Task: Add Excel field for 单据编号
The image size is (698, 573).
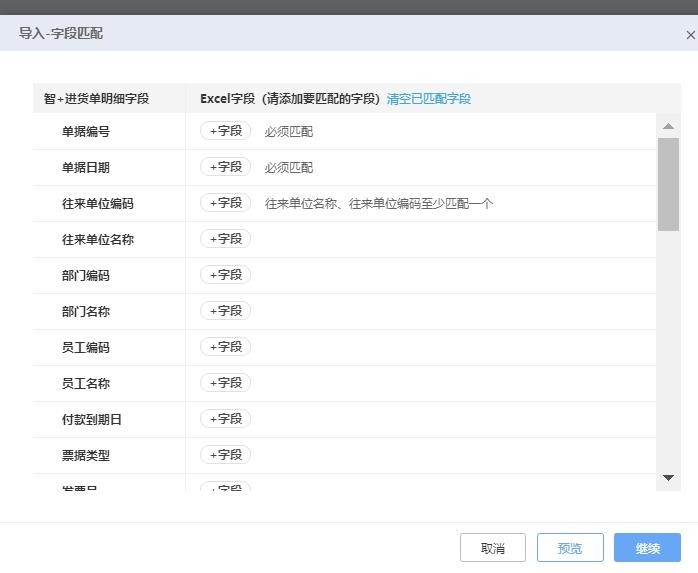Action: click(x=225, y=131)
